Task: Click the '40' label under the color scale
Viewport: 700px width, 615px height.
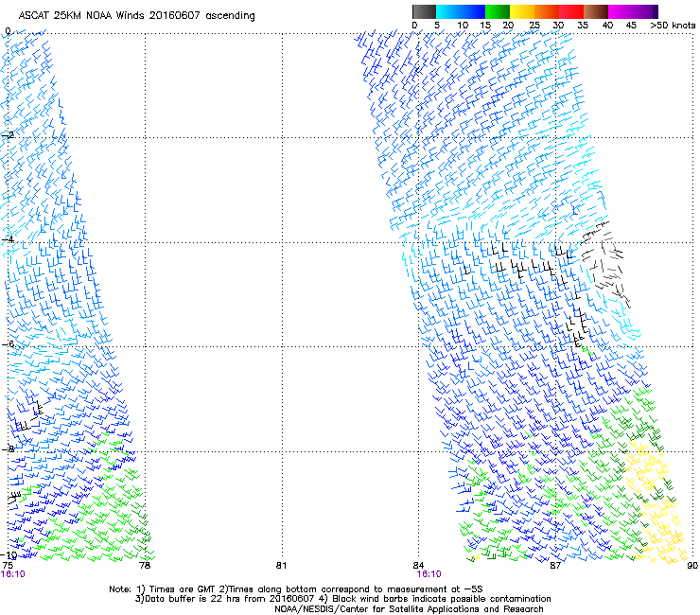Action: [607, 26]
